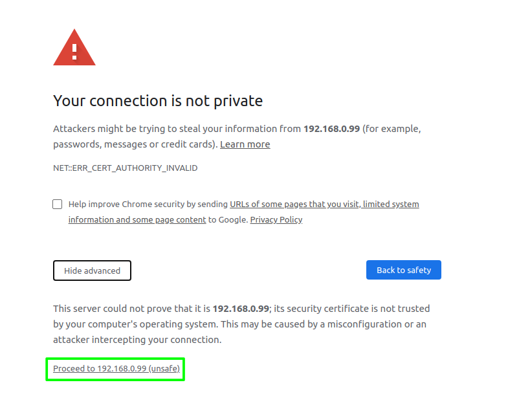Click the 'URLs of some pages that you visit' link
Image resolution: width=508 pixels, height=420 pixels.
(x=294, y=204)
